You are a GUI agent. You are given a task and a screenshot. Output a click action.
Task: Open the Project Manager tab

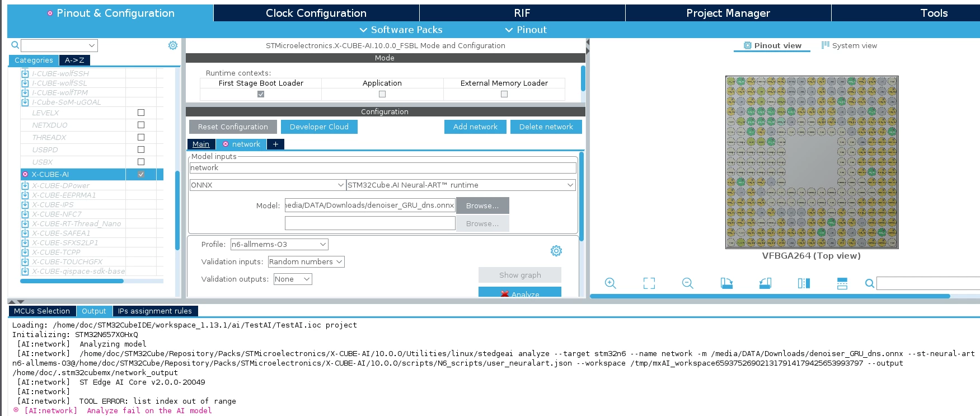click(728, 13)
